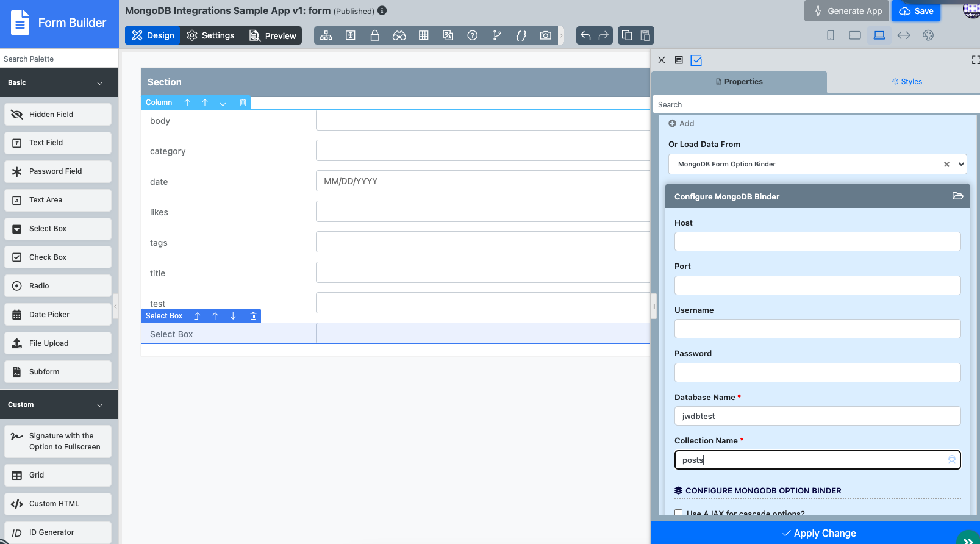Click the blue checkmark apply icon
Viewport: 980px width, 544px height.
coord(696,60)
